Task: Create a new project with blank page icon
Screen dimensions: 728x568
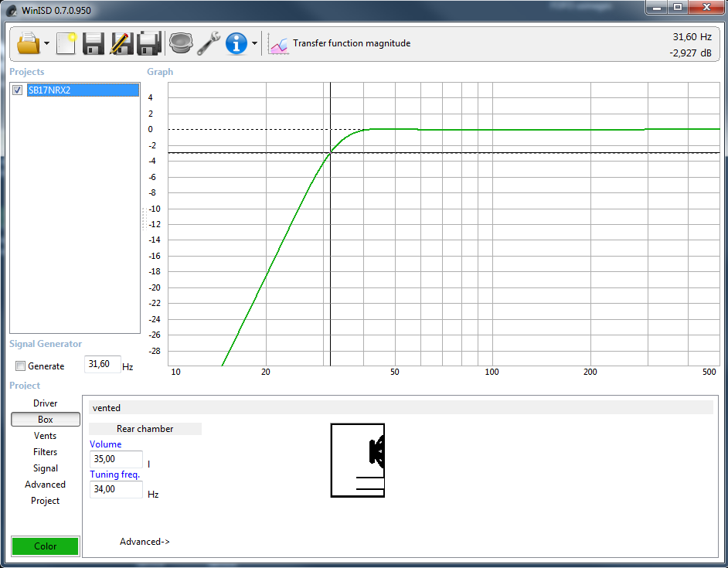Action: click(66, 43)
